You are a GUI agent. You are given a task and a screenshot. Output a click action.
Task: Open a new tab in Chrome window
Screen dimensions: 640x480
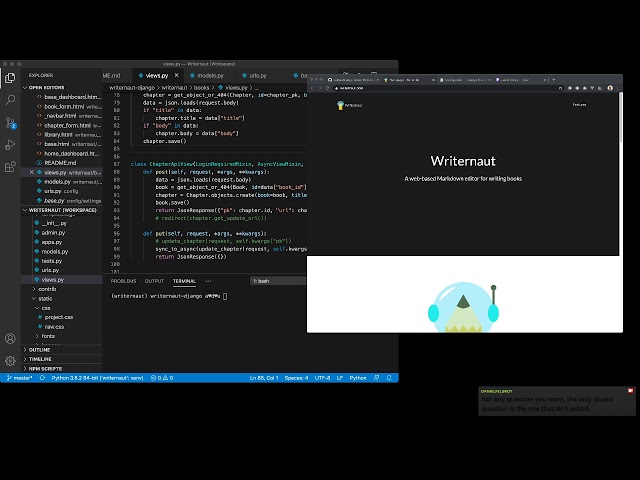553,80
